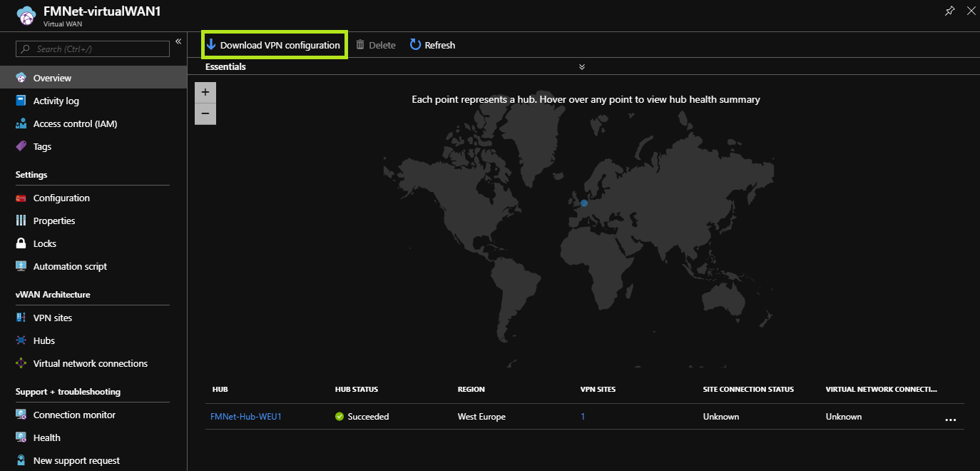980x471 pixels.
Task: Open Hubs list
Action: 44,340
